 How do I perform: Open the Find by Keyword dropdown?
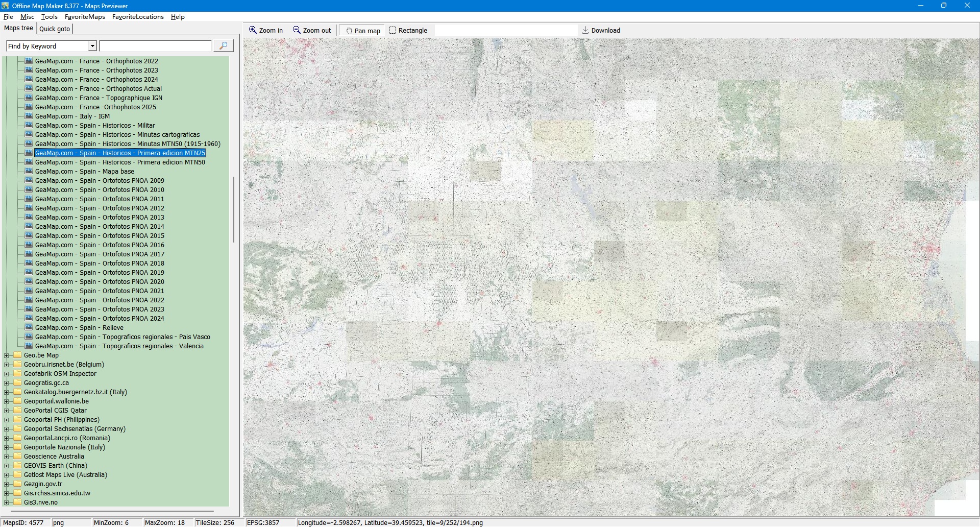92,46
